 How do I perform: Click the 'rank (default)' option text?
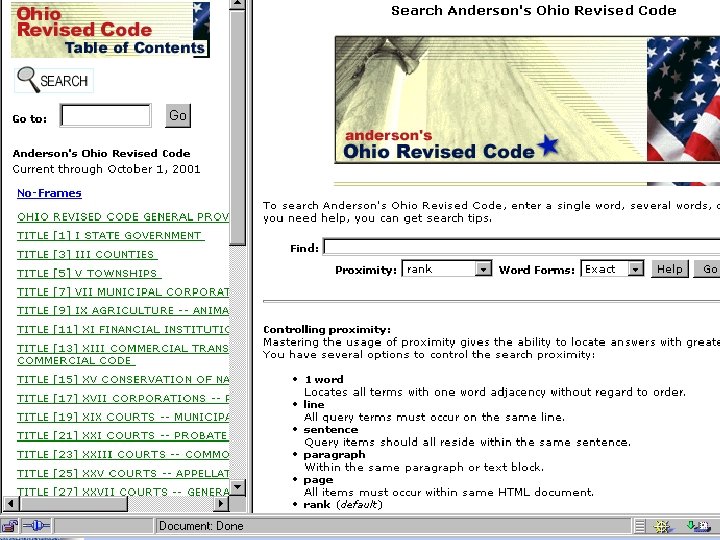(343, 505)
